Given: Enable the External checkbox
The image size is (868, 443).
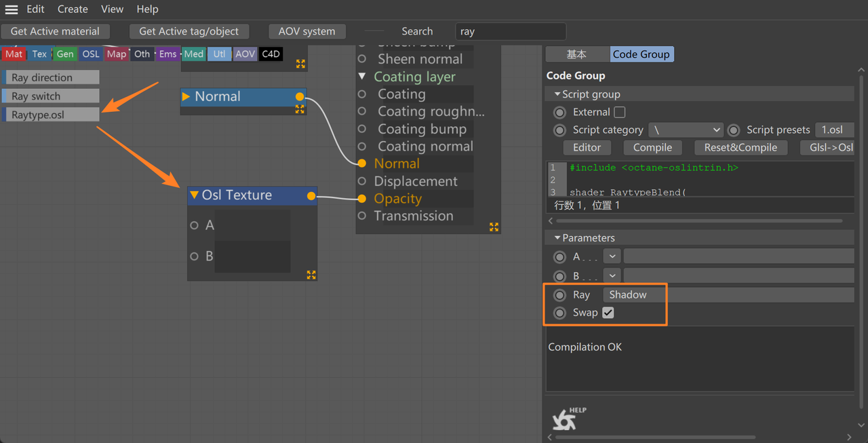Looking at the screenshot, I should (620, 112).
